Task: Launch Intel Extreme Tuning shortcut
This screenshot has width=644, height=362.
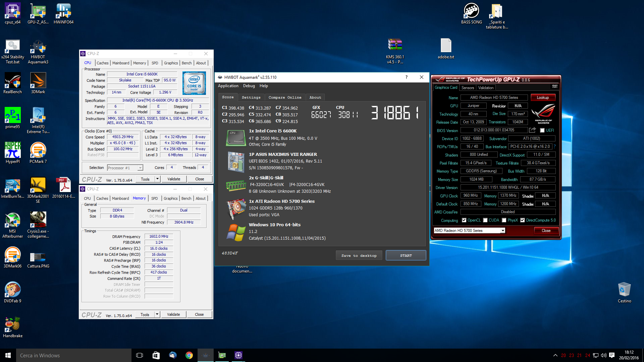Action: point(38,120)
